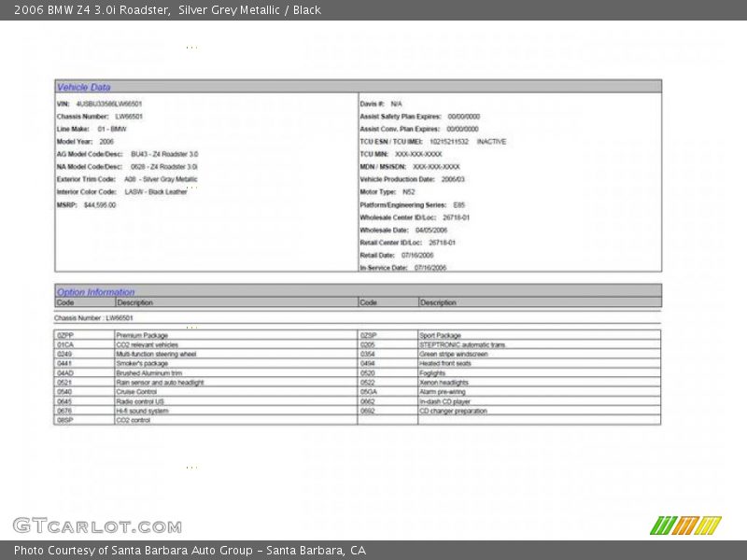This screenshot has width=747, height=560.
Task: Click the Wholesale Center ID/Loc value
Action: pyautogui.click(x=457, y=217)
